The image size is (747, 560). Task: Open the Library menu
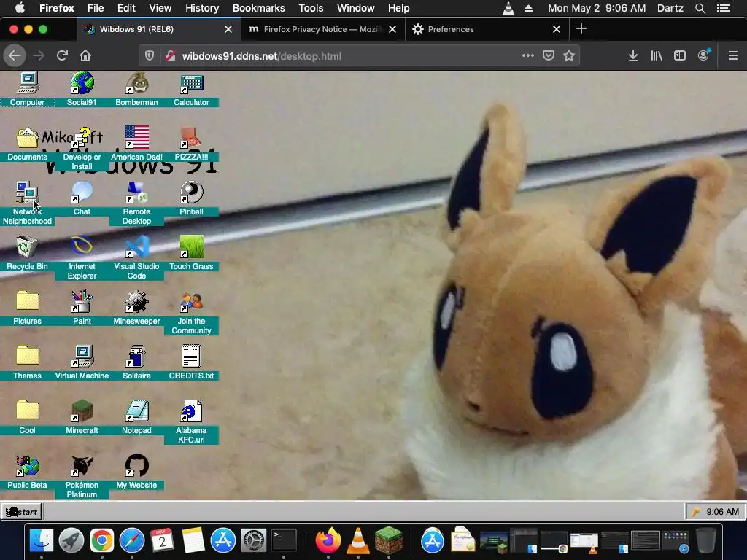pyautogui.click(x=657, y=55)
